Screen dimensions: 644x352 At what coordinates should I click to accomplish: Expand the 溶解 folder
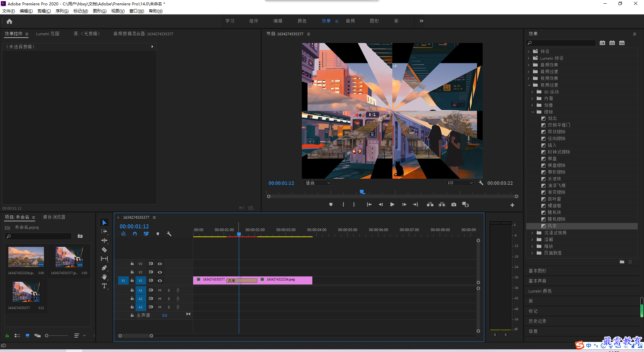pyautogui.click(x=532, y=239)
